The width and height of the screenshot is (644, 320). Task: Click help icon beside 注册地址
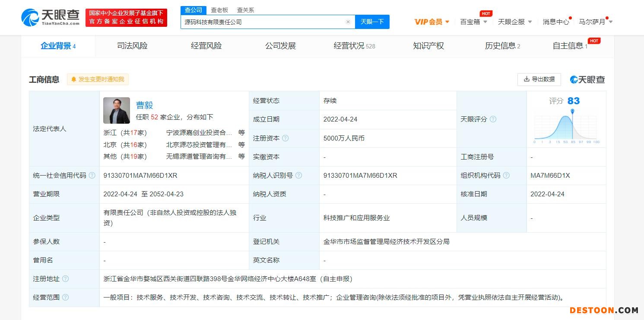(65, 279)
